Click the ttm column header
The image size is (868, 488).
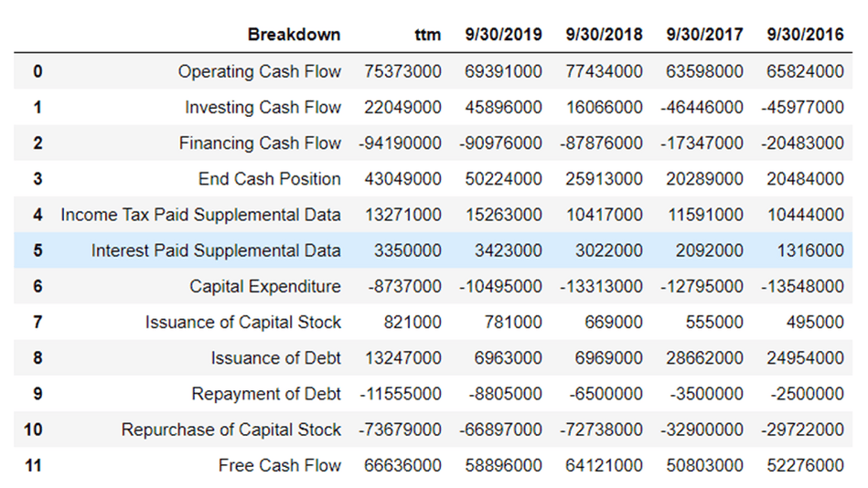(x=426, y=35)
